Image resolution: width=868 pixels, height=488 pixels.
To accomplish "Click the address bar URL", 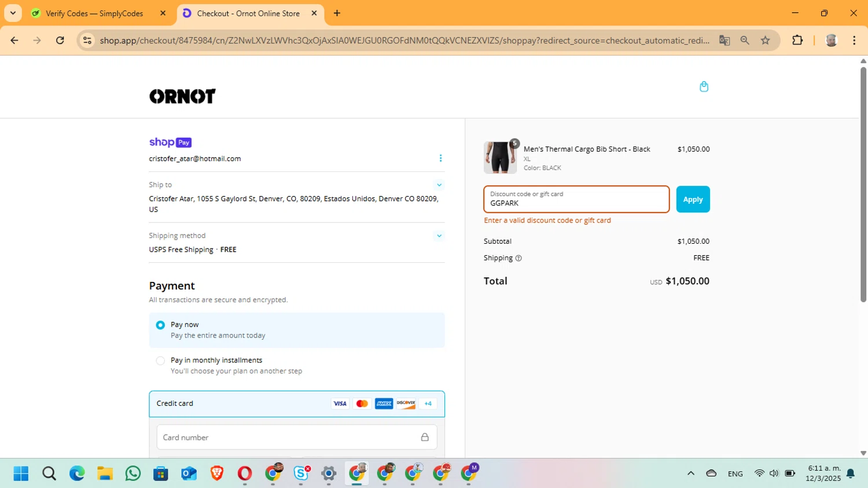I will [x=404, y=41].
